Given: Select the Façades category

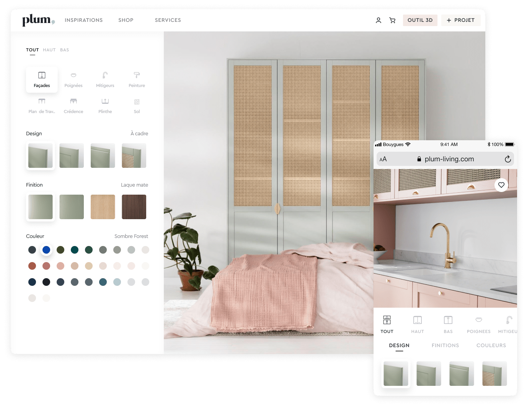Looking at the screenshot, I should pyautogui.click(x=42, y=80).
